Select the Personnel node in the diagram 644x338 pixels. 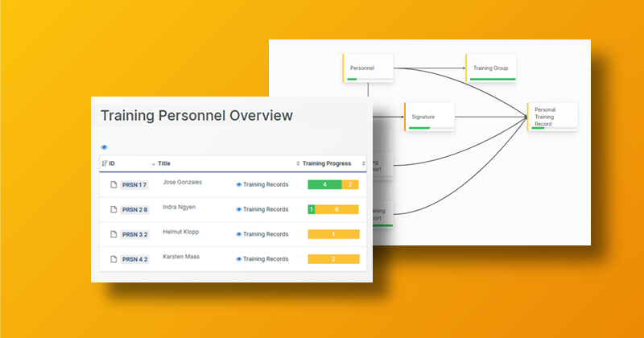tap(368, 68)
